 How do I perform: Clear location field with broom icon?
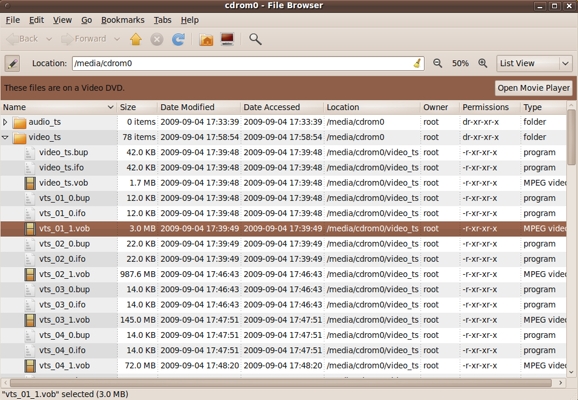point(417,63)
